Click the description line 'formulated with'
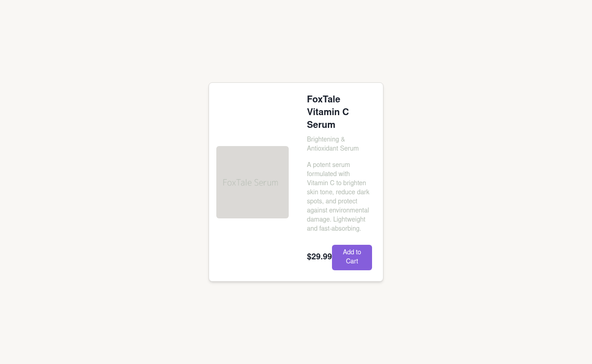 point(328,174)
